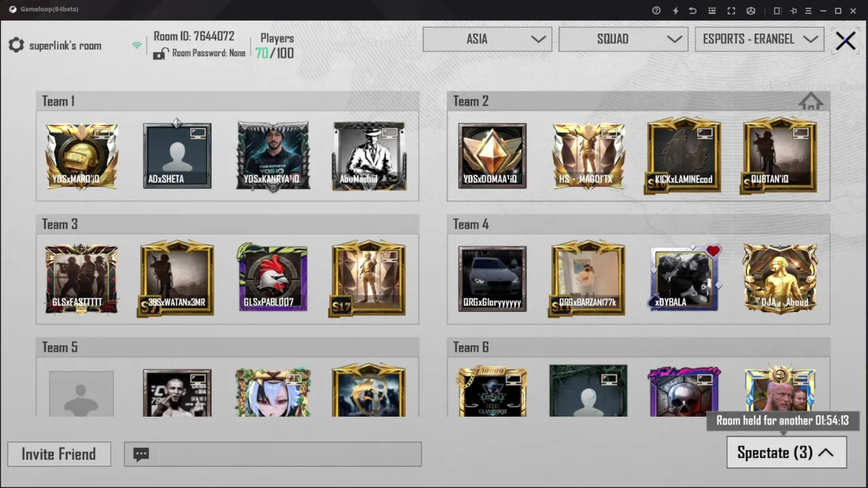
Task: Click the room password lock icon
Action: point(160,54)
